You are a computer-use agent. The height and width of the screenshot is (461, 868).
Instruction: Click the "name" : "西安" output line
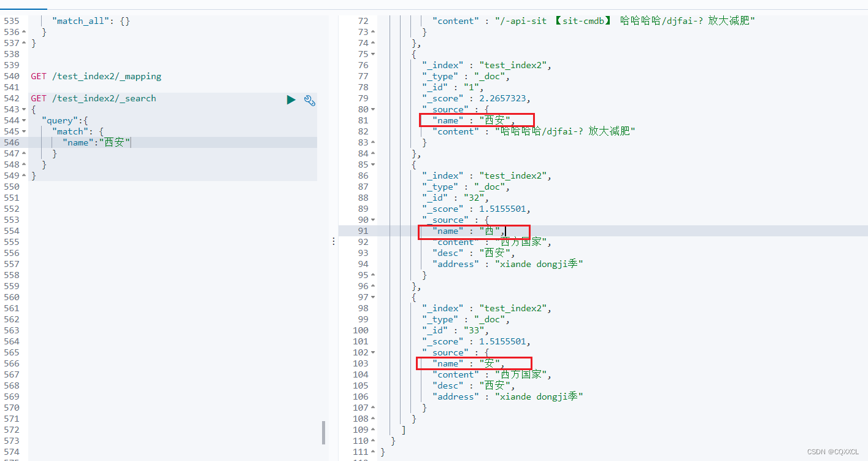coord(474,120)
